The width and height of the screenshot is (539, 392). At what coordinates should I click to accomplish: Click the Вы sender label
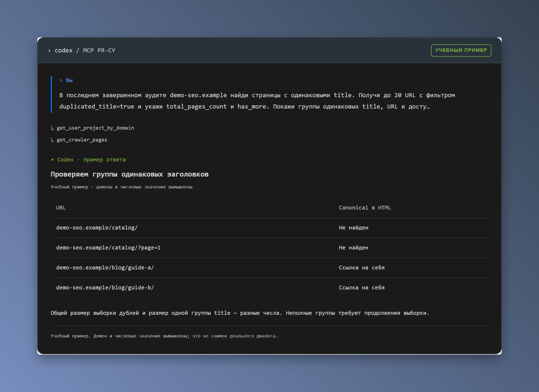click(69, 80)
